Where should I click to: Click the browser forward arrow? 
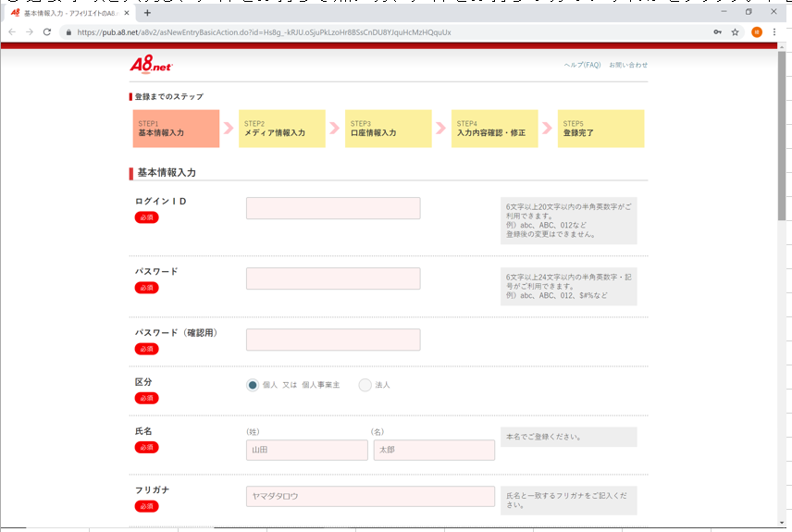click(30, 31)
